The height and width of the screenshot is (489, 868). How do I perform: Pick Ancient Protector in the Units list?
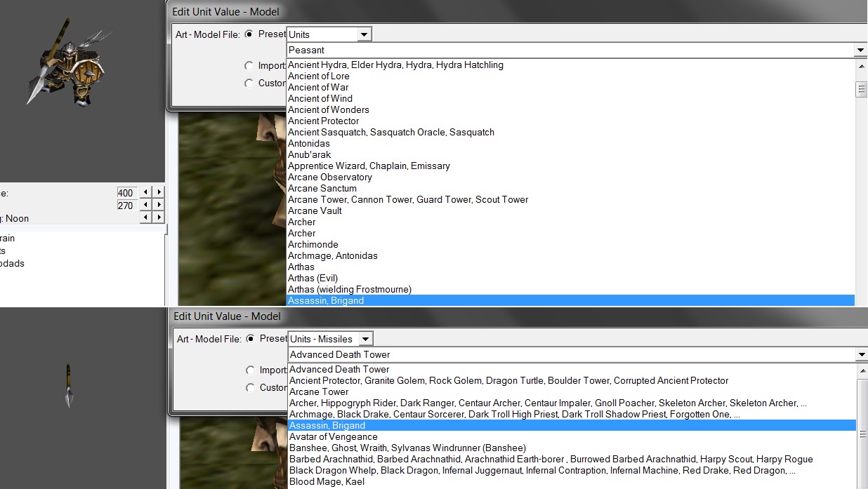pyautogui.click(x=570, y=121)
